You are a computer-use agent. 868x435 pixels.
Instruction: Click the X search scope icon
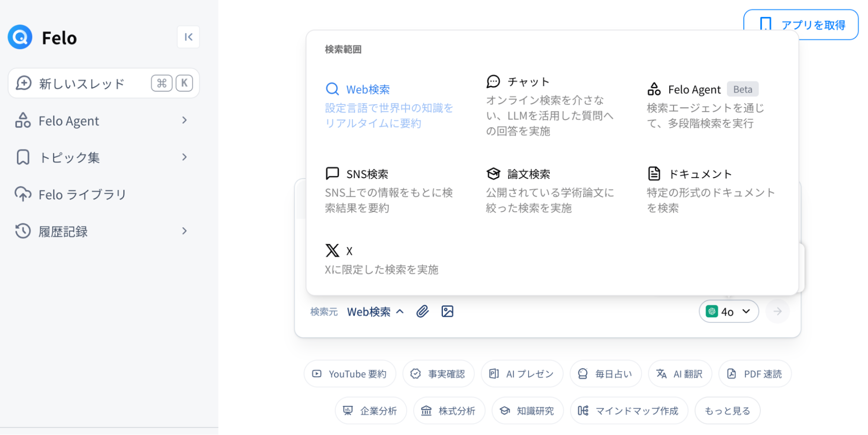332,251
